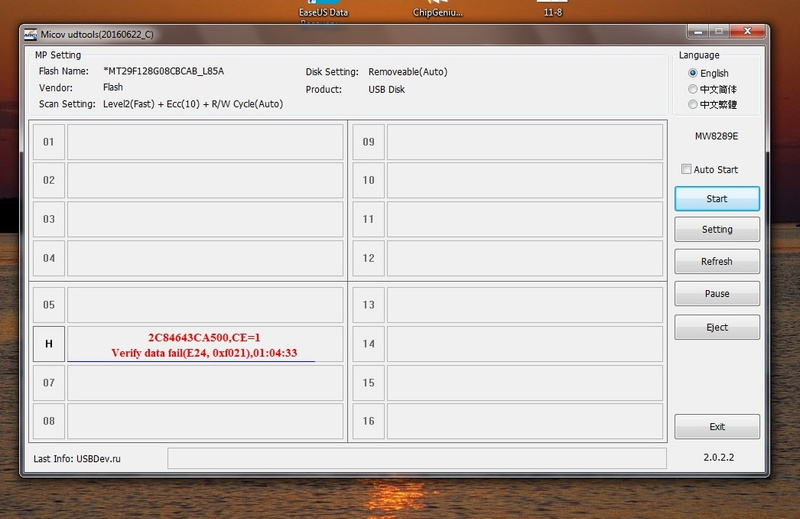Open the Setting button
This screenshot has width=800, height=519.
click(x=717, y=229)
